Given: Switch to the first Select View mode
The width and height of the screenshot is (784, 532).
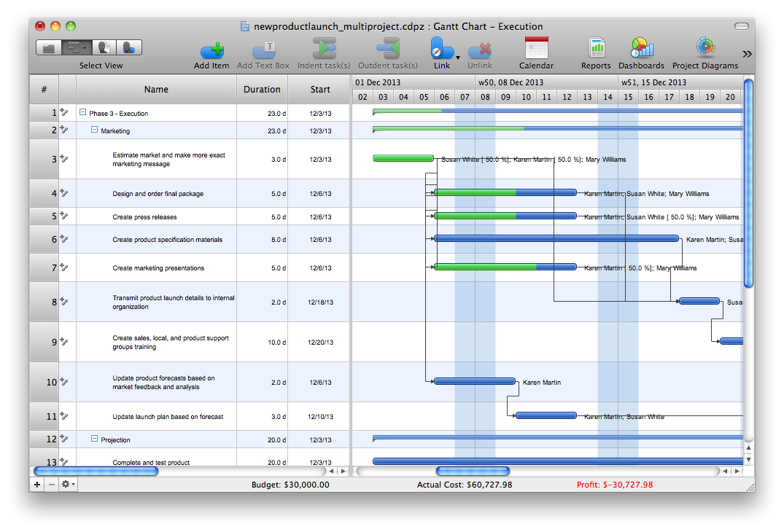Looking at the screenshot, I should (50, 48).
